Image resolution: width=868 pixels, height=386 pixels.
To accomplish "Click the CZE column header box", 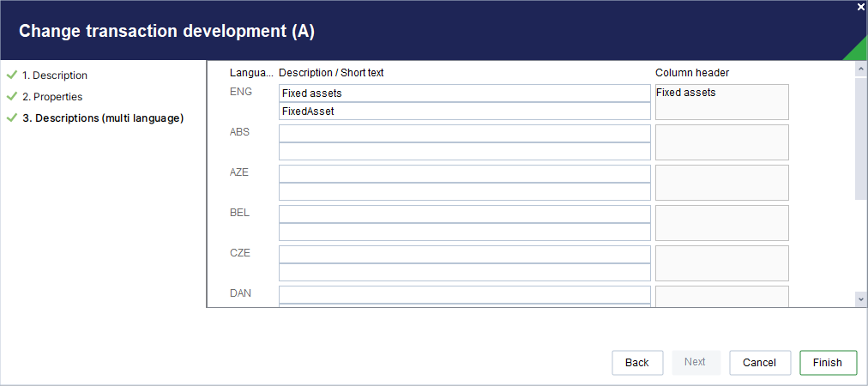I will [x=722, y=263].
